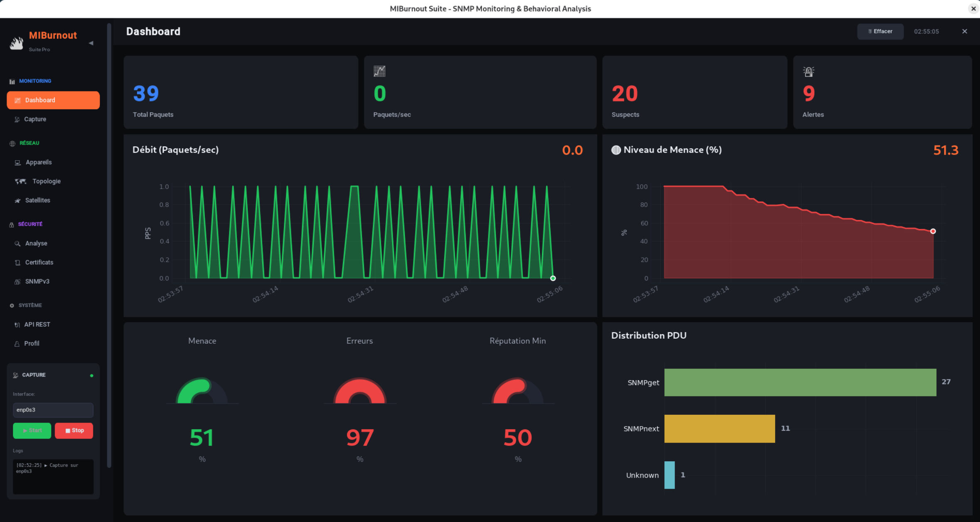The height and width of the screenshot is (522, 980).
Task: Select the Capture satellite icon in sidebar
Action: click(17, 119)
